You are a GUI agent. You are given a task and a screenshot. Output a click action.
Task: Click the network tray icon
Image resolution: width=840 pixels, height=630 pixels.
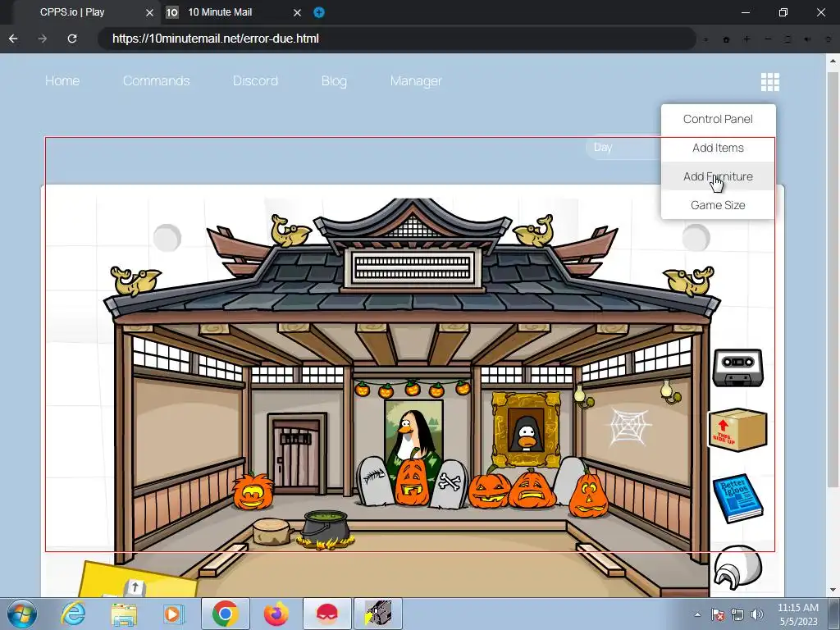click(x=737, y=614)
